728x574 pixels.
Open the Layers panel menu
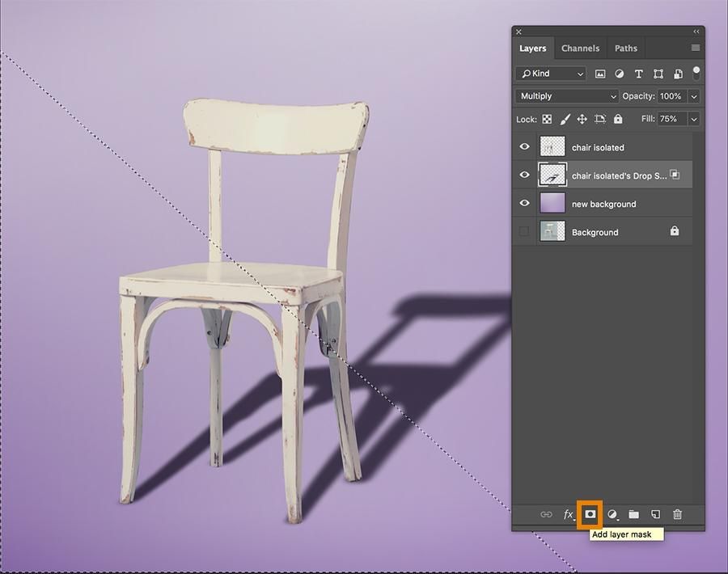694,48
